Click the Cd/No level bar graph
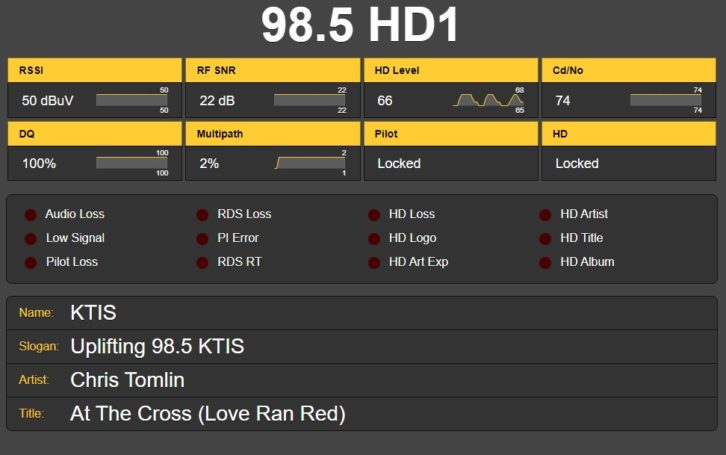This screenshot has width=726, height=455. [666, 100]
